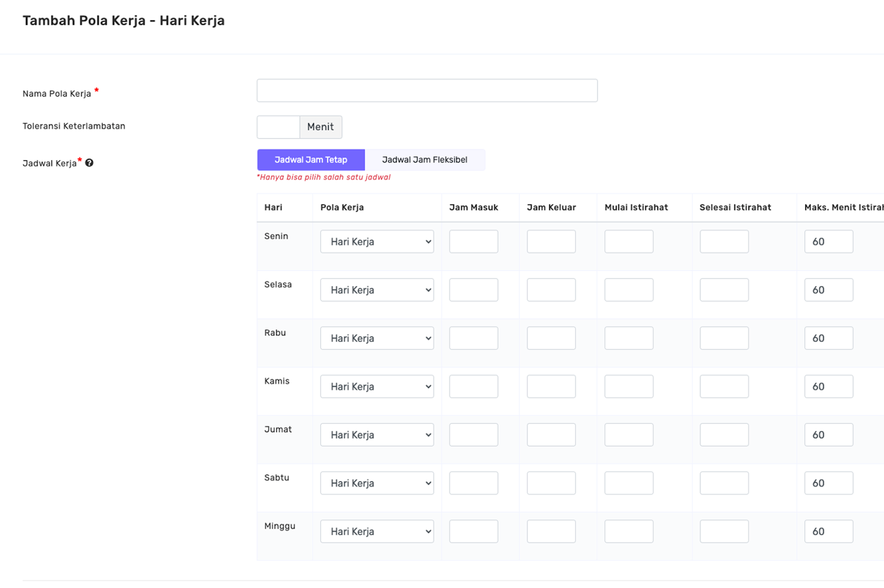Select the 60 minute break field for Senin
Viewport: 884px width, 588px height.
tap(828, 241)
